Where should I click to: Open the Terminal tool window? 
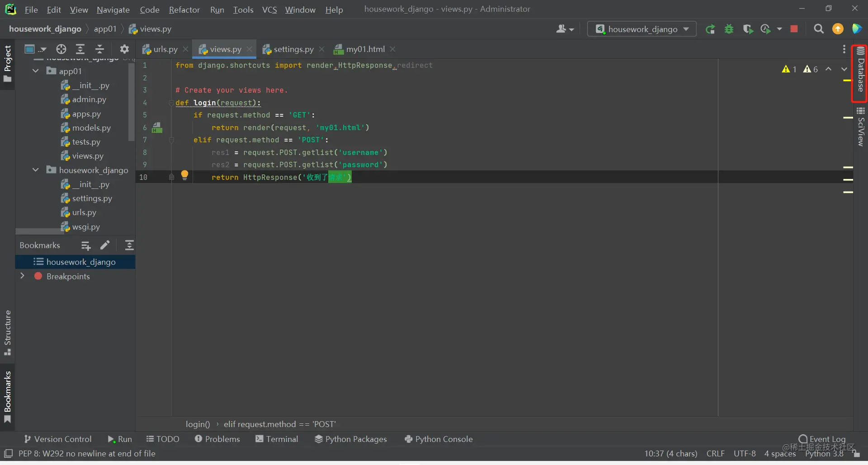(277, 439)
